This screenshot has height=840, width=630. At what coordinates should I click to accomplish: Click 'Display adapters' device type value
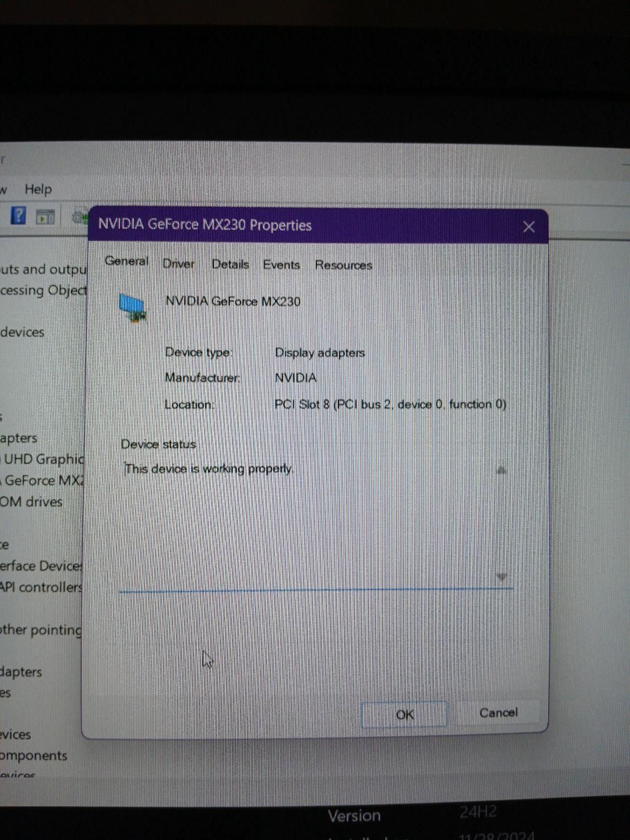[x=320, y=353]
